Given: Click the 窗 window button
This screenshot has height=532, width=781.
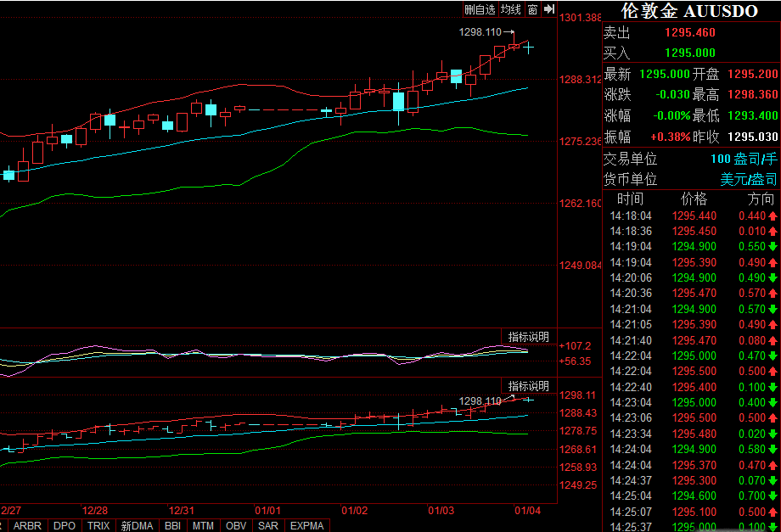Looking at the screenshot, I should click(x=532, y=9).
